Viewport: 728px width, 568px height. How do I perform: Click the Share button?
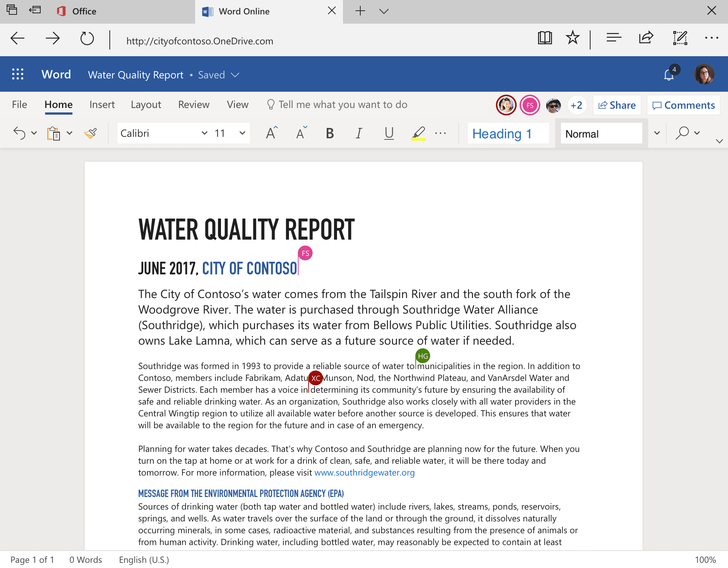[x=617, y=105]
